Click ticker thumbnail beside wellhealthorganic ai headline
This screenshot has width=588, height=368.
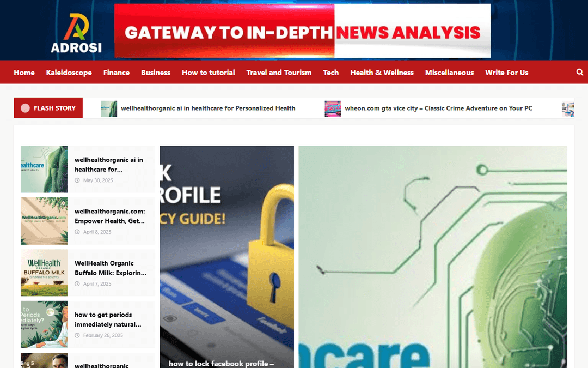click(109, 109)
